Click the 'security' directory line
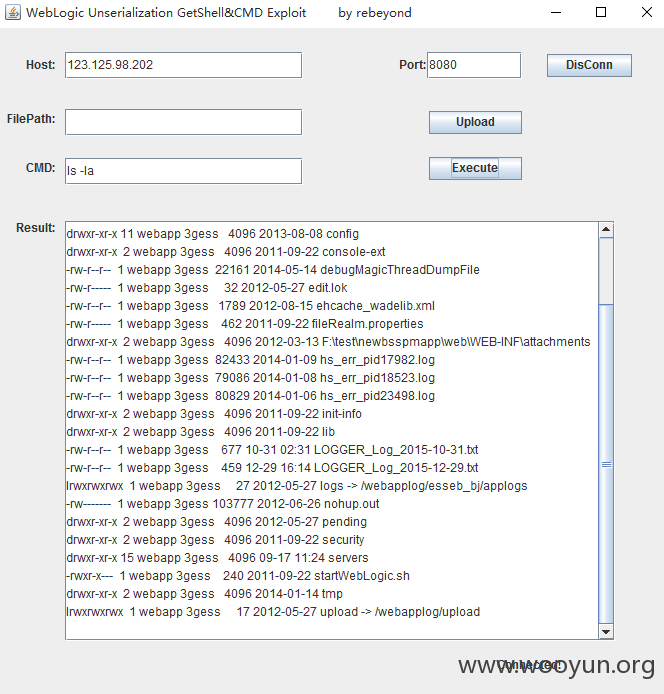 tap(215, 540)
